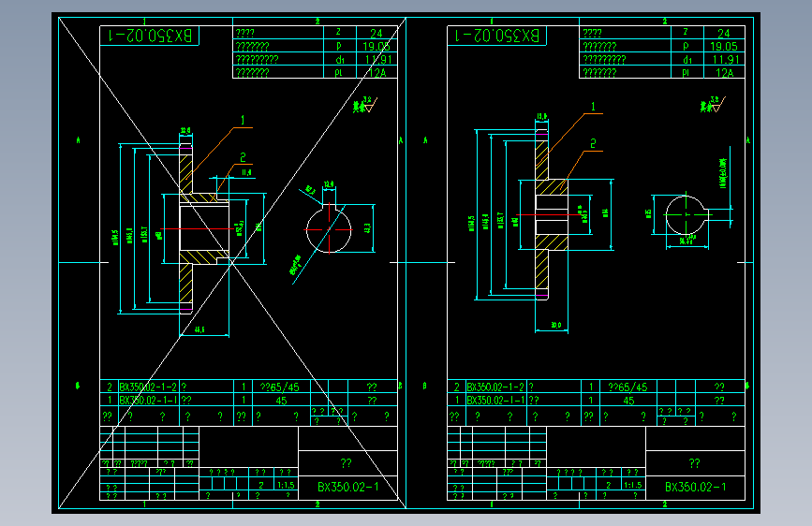Click value 12A in uncrossed sheet's parameter table
The image size is (812, 526).
click(725, 72)
